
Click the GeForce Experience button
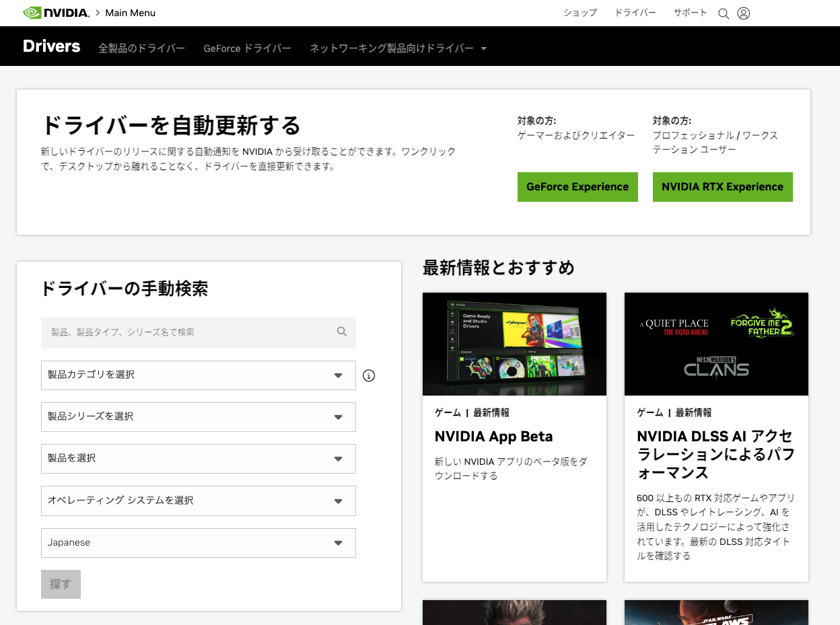coord(577,187)
